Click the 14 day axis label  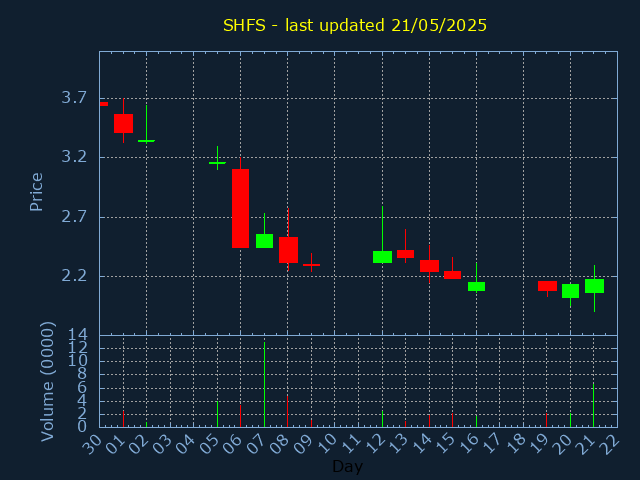point(422,444)
